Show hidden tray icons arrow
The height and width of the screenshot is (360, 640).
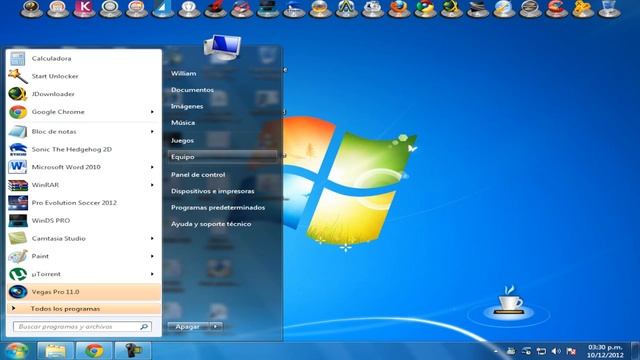[x=496, y=351]
